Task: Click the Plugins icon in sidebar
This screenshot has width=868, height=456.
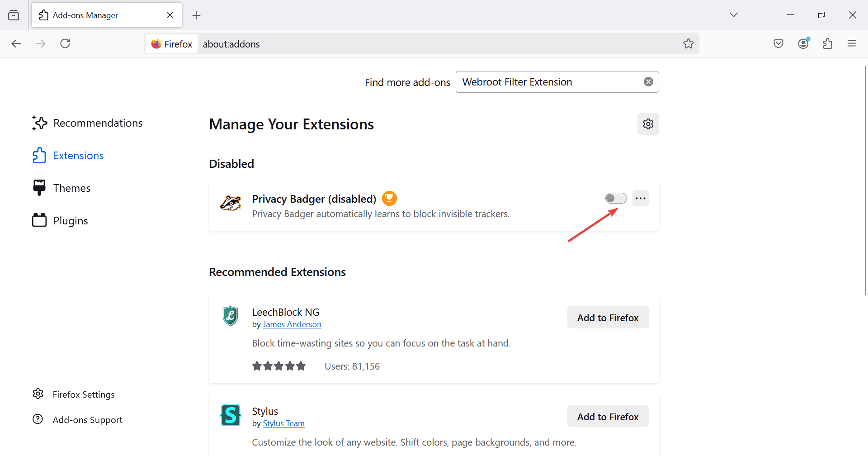Action: (39, 220)
